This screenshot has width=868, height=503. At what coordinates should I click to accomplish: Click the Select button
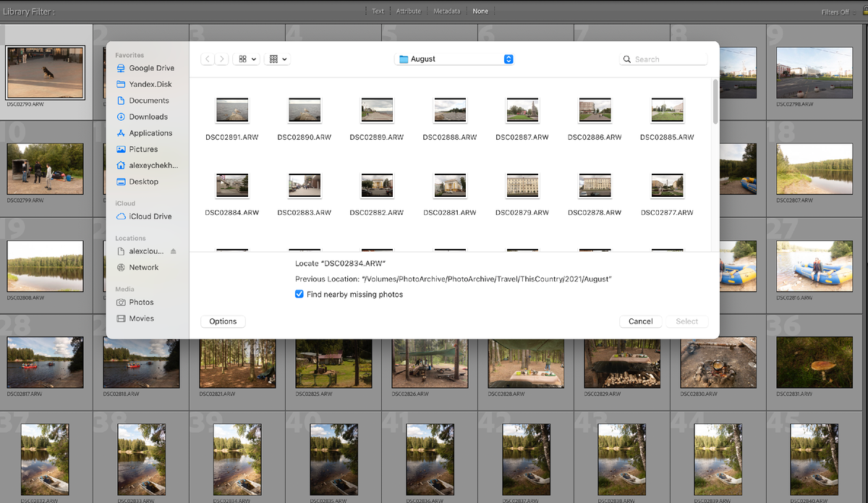[687, 321]
